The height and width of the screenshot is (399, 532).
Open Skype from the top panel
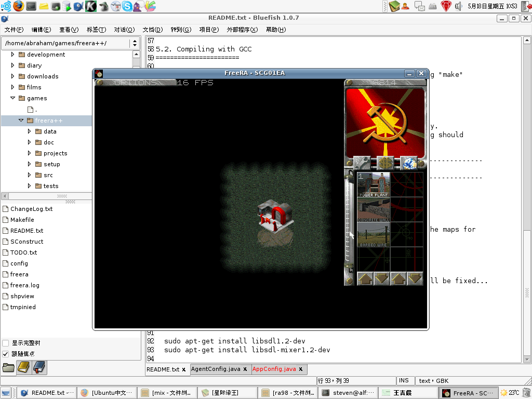click(127, 6)
